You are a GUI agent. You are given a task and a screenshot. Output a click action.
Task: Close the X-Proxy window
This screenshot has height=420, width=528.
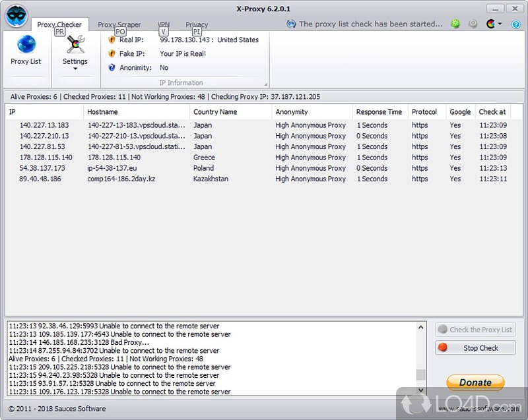(x=515, y=9)
